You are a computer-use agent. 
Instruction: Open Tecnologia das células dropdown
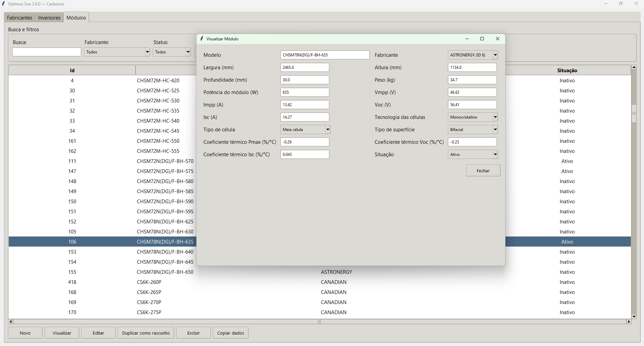click(495, 117)
